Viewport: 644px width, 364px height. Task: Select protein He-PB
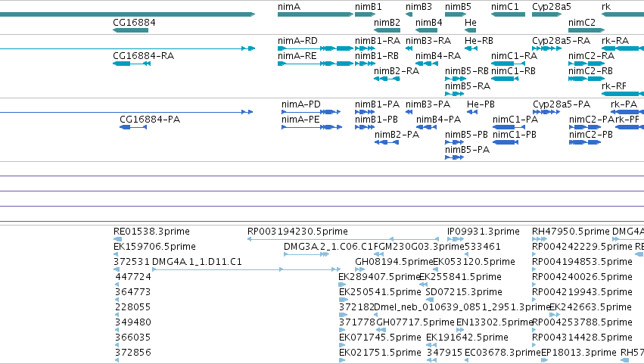pos(472,112)
